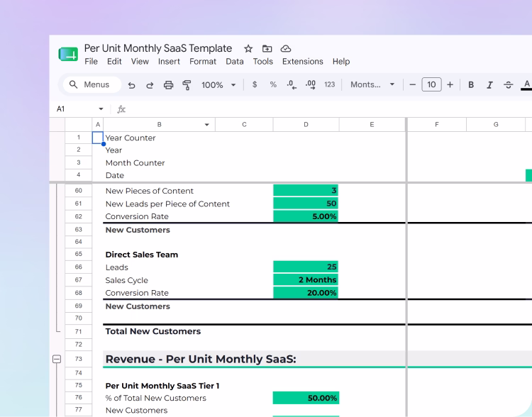Open the Montserrat font dropdown
Screen dimensions: 532x417
tap(372, 84)
